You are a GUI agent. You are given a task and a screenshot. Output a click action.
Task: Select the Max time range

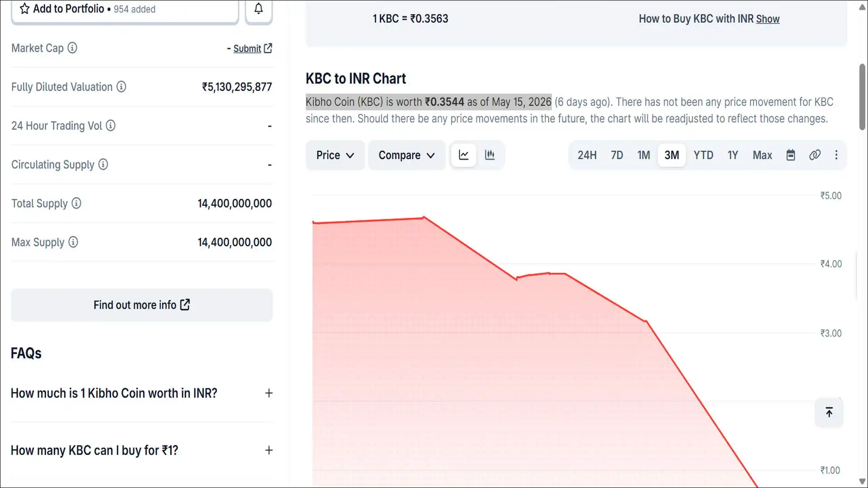762,155
